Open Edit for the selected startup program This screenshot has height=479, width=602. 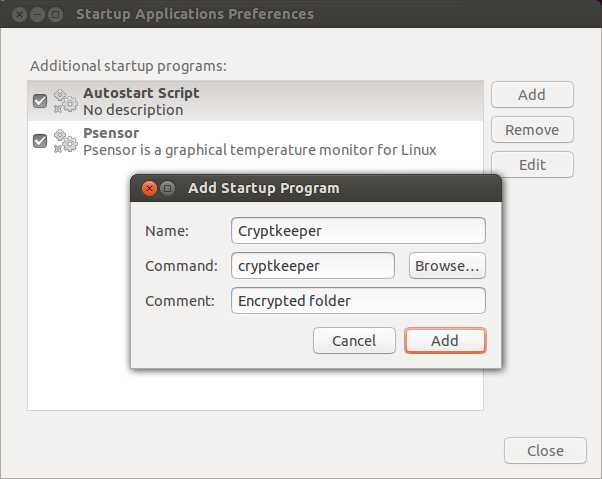point(532,165)
